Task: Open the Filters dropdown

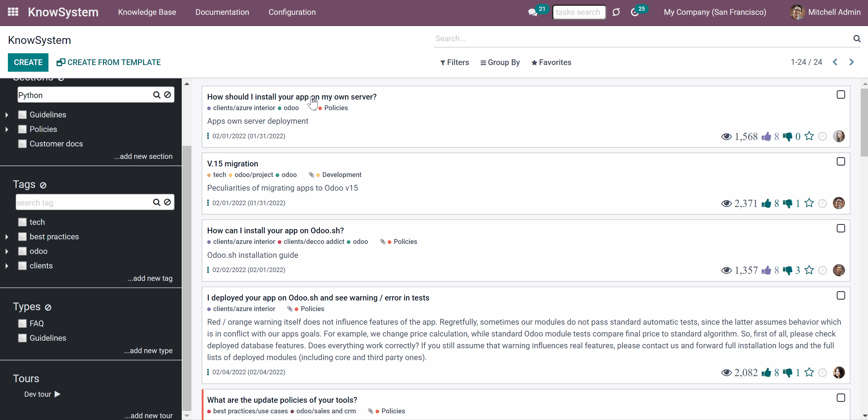Action: pyautogui.click(x=455, y=63)
